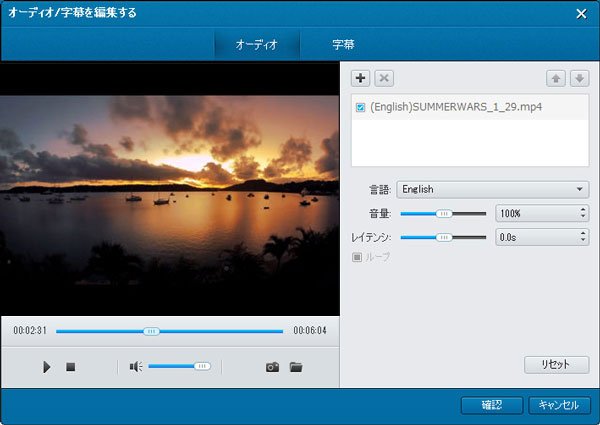Click the 確認 button
This screenshot has width=600, height=425.
tap(491, 405)
